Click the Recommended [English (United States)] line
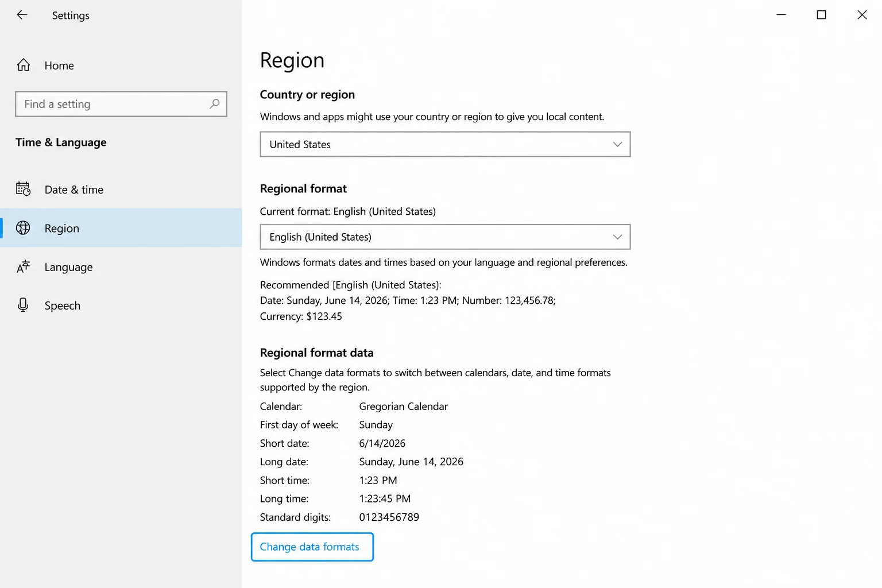The height and width of the screenshot is (588, 882). [350, 285]
